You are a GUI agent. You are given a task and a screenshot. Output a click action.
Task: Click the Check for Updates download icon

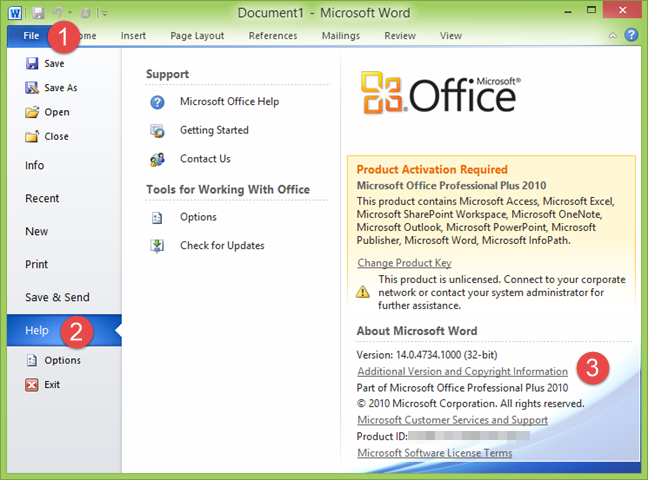click(157, 246)
